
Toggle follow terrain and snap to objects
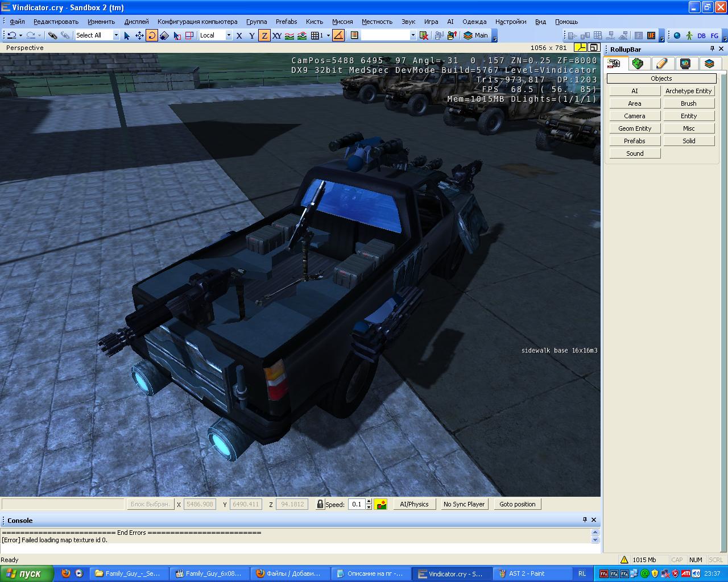[302, 35]
